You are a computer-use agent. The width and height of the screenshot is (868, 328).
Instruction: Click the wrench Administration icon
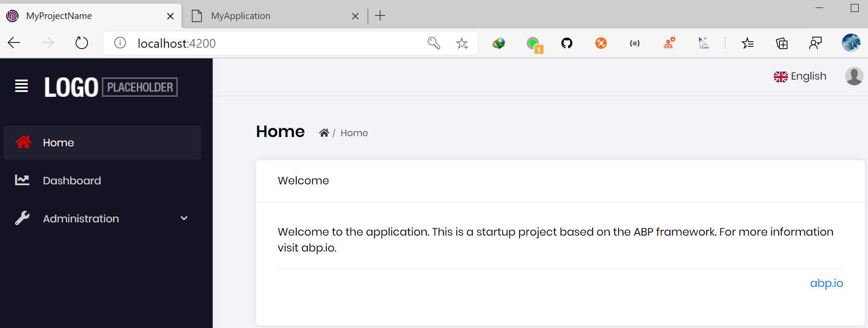click(x=22, y=218)
